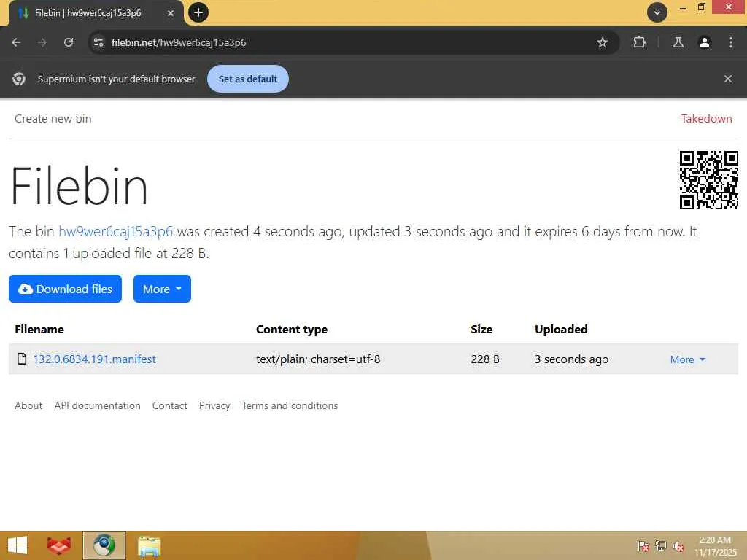Click the browser forward arrow
747x560 pixels.
tap(42, 42)
